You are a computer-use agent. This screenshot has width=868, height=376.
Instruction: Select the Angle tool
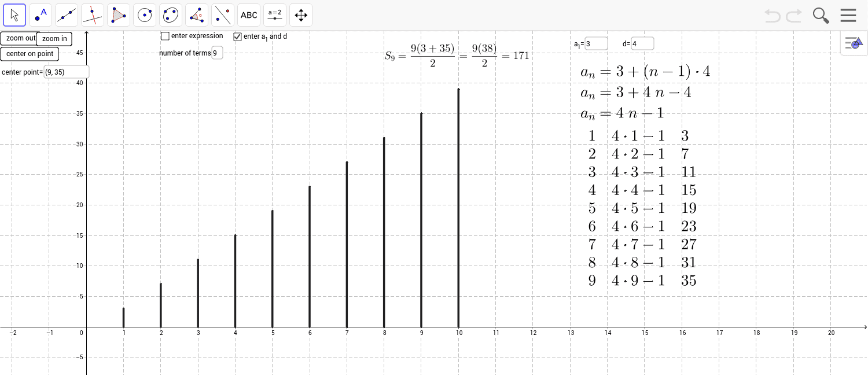(x=197, y=15)
